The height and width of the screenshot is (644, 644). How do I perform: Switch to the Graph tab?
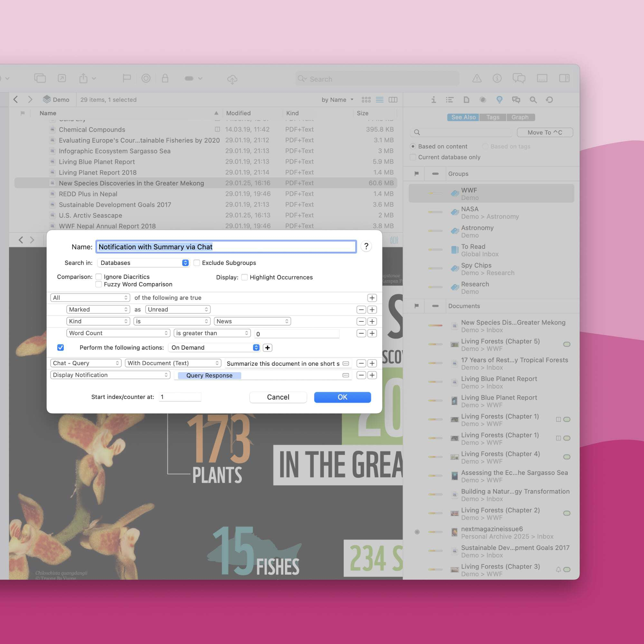[520, 117]
